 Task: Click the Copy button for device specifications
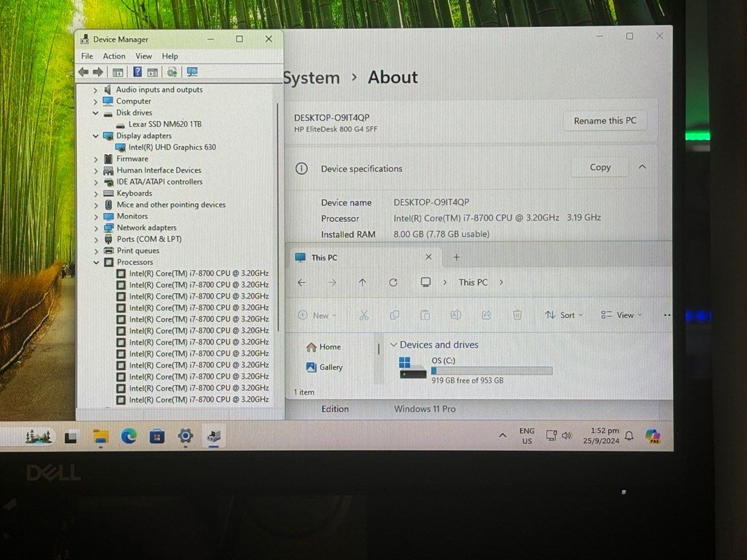(x=600, y=167)
